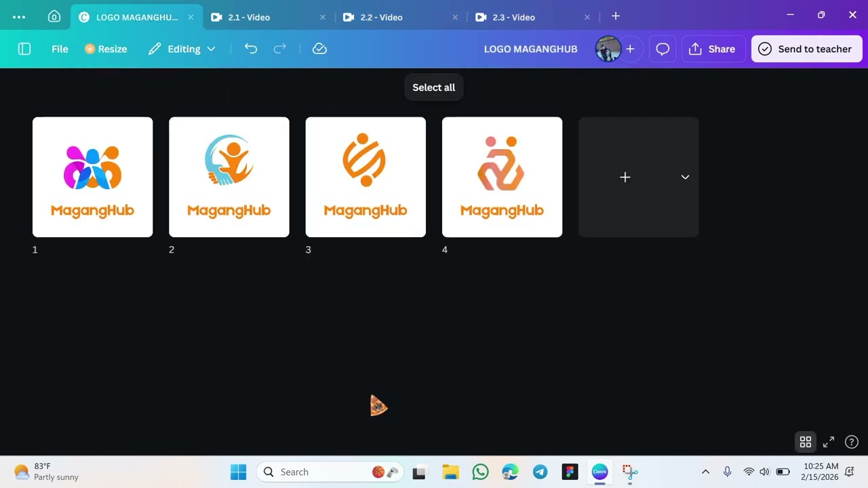Viewport: 868px width, 488px height.
Task: Open Microsoft Edge from taskbar
Action: coord(510,472)
